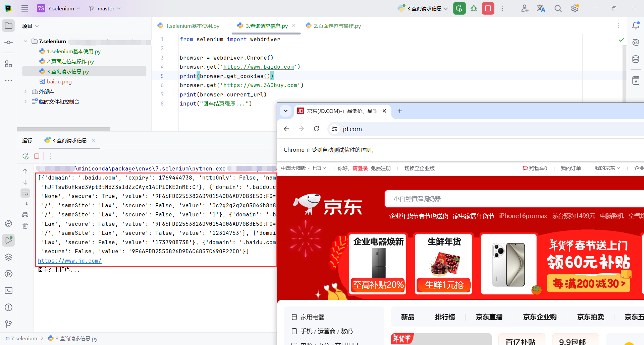This screenshot has width=644, height=345.
Task: Open the run configuration dropdown
Action: (423, 8)
